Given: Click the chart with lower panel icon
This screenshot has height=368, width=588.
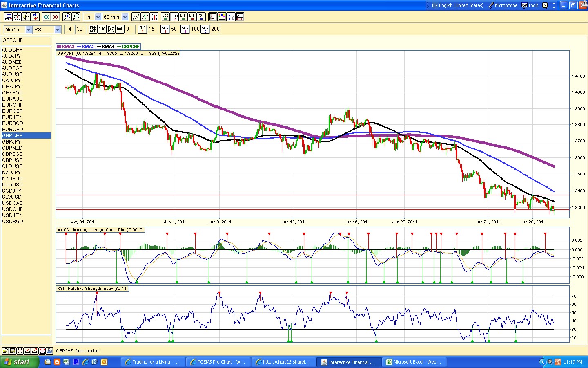Looking at the screenshot, I should click(240, 17).
